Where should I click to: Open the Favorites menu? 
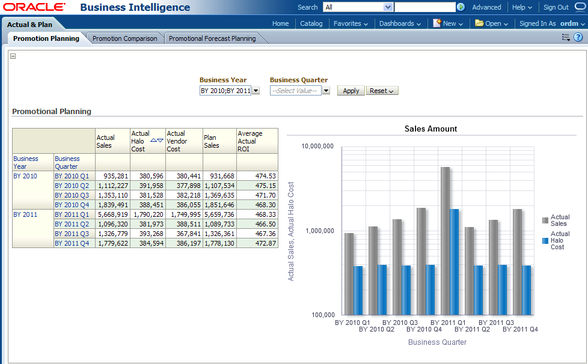pos(351,23)
